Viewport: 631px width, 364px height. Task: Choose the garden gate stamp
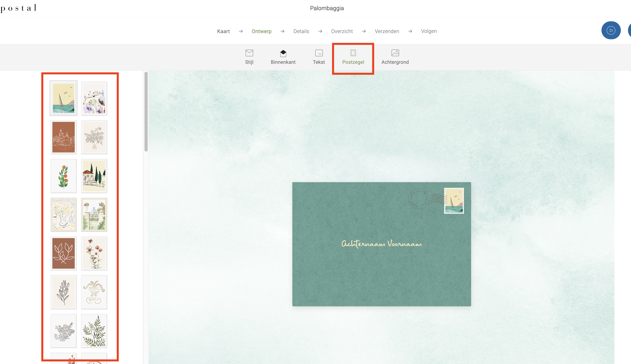click(94, 214)
